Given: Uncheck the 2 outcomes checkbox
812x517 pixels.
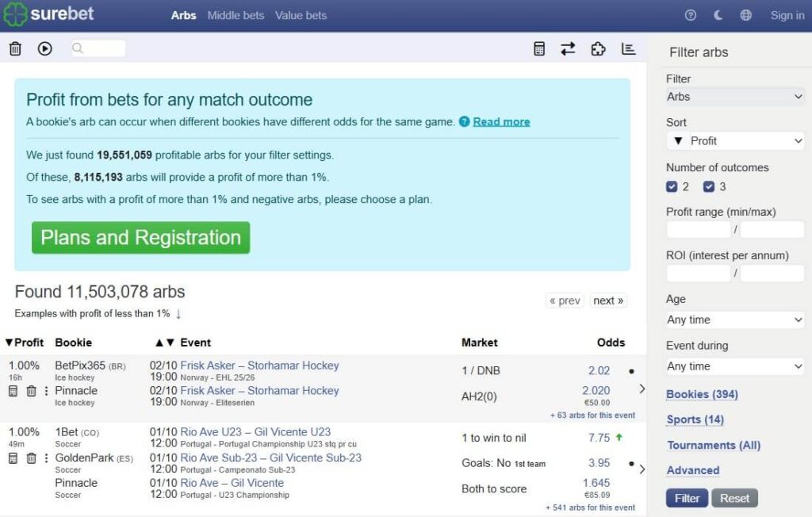Looking at the screenshot, I should pos(672,187).
